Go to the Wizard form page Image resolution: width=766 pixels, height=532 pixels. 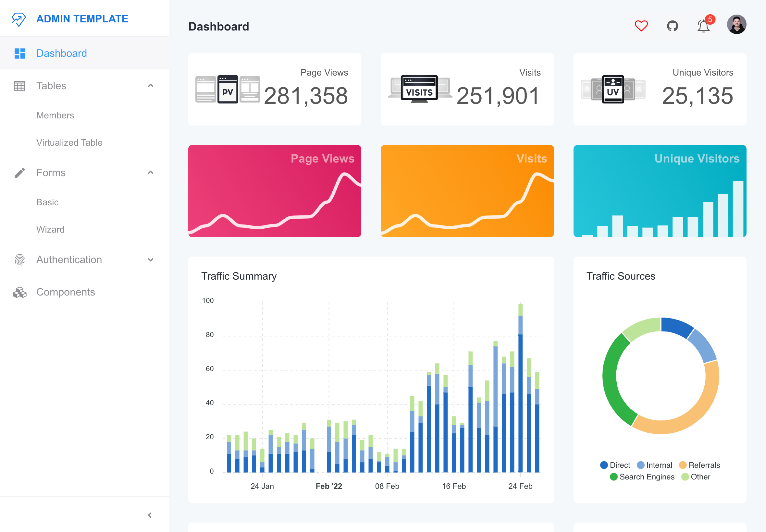pyautogui.click(x=50, y=230)
